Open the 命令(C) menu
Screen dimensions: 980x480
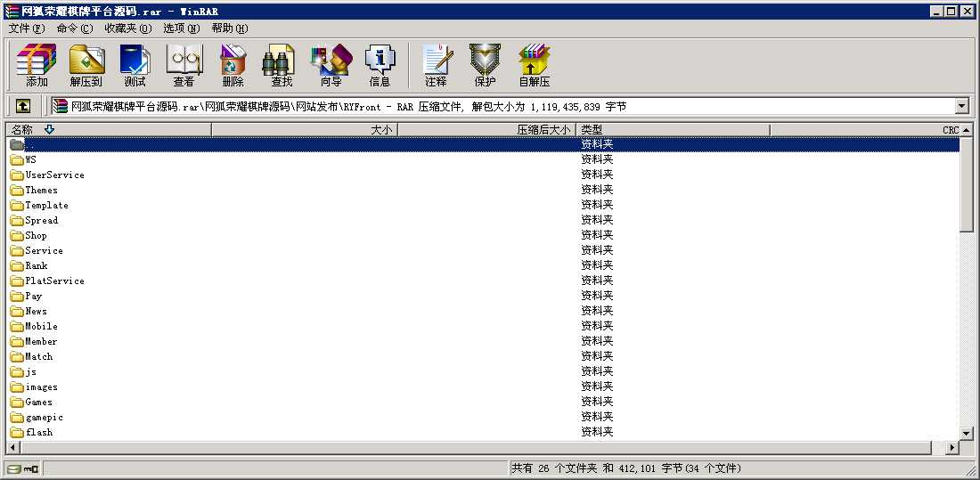[74, 28]
